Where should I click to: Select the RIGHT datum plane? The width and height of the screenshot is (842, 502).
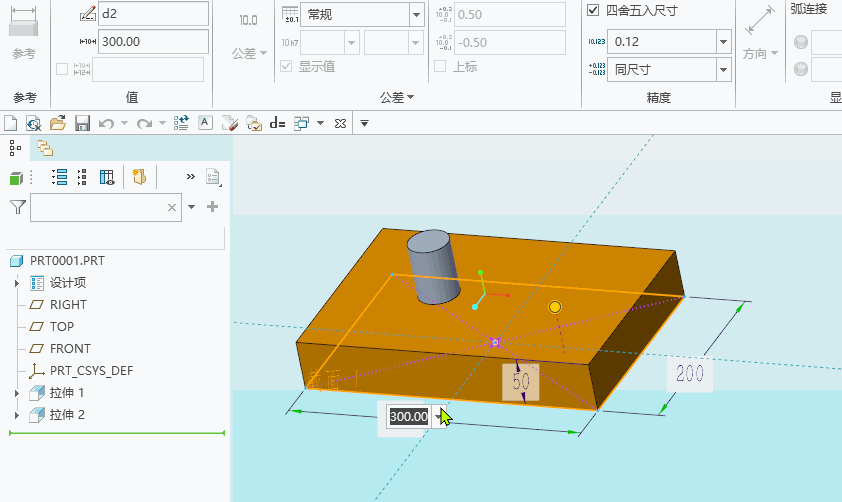pyautogui.click(x=68, y=305)
